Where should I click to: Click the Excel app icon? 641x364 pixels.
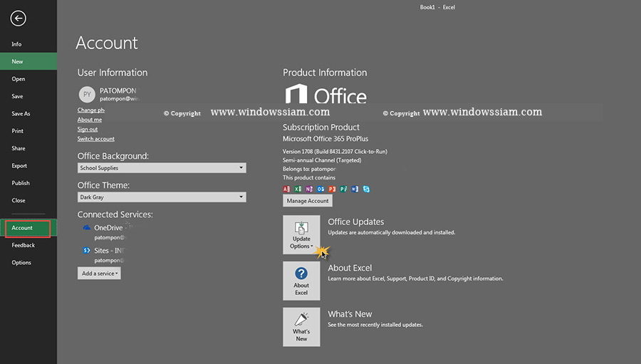298,189
